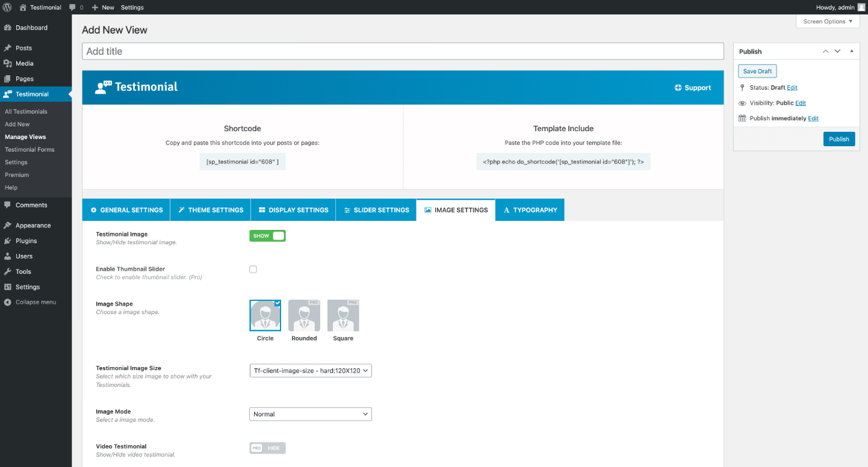
Task: Select the sp_testimonial shortcode box
Action: 243,162
